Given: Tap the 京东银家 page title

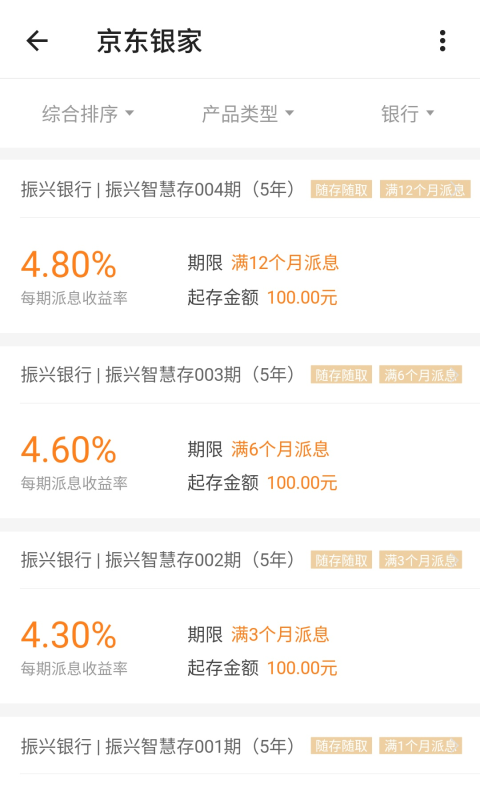Looking at the screenshot, I should [x=149, y=41].
